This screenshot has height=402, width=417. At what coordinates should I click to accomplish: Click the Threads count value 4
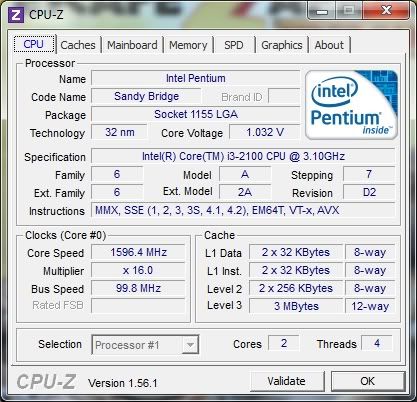[x=377, y=343]
